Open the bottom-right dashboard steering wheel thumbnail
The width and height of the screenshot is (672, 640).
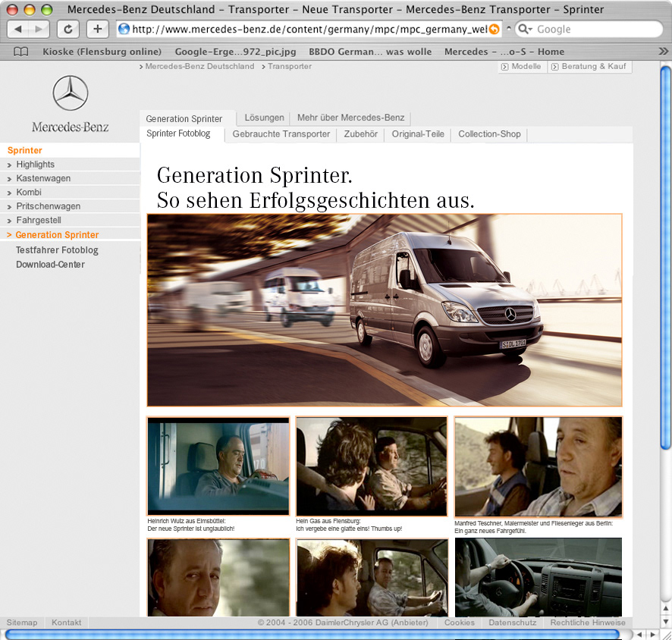pyautogui.click(x=539, y=578)
